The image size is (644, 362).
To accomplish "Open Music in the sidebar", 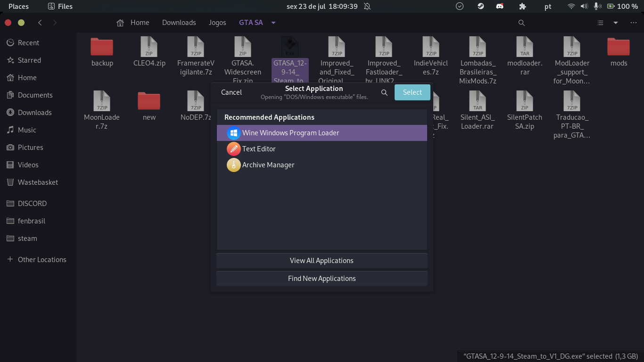I will tap(38, 130).
